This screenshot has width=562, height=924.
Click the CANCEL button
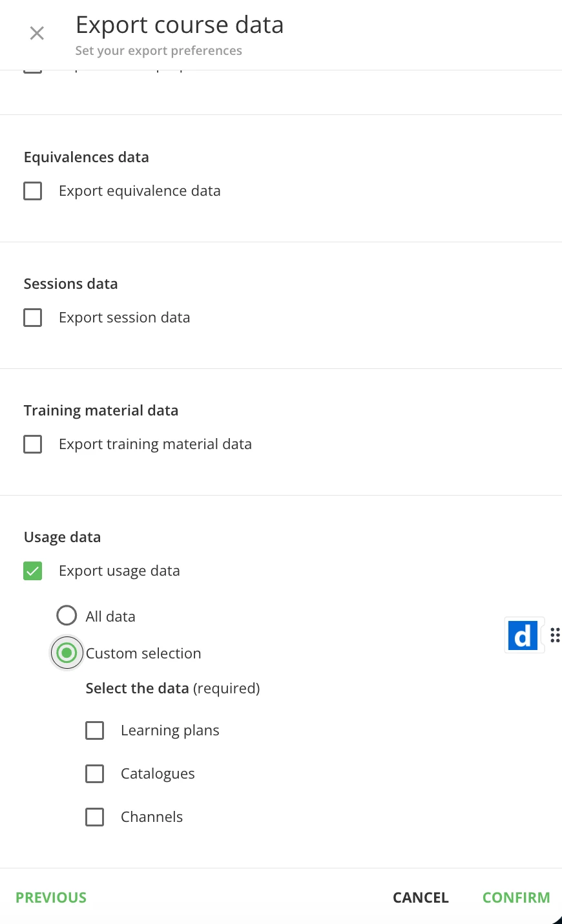pos(421,898)
